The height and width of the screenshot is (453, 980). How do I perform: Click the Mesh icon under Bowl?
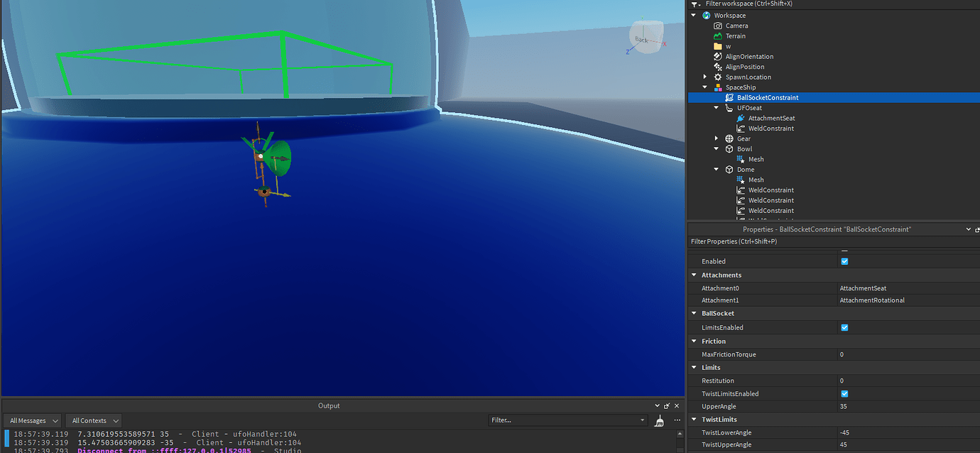coord(740,160)
